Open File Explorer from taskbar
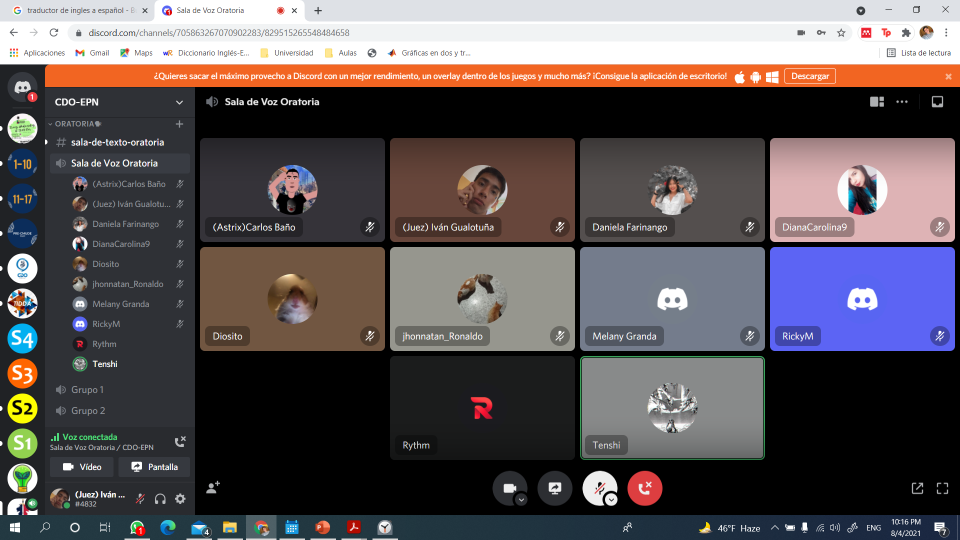Viewport: 960px width, 540px height. point(230,527)
